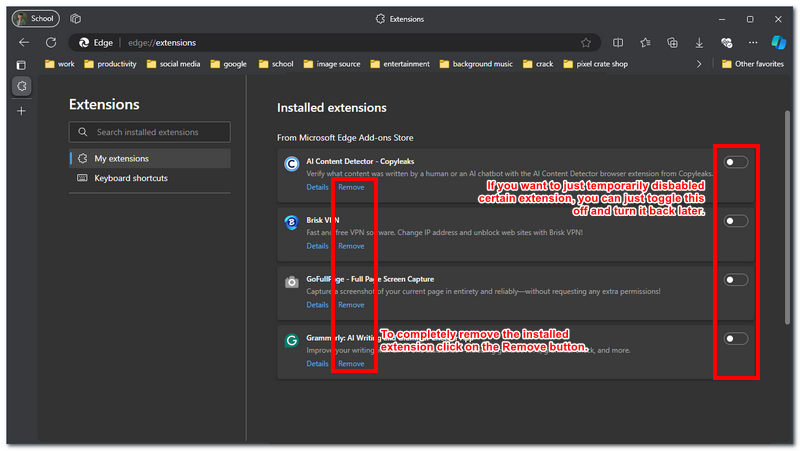This screenshot has width=800, height=451.
Task: Click the browser back arrow
Action: (x=24, y=43)
